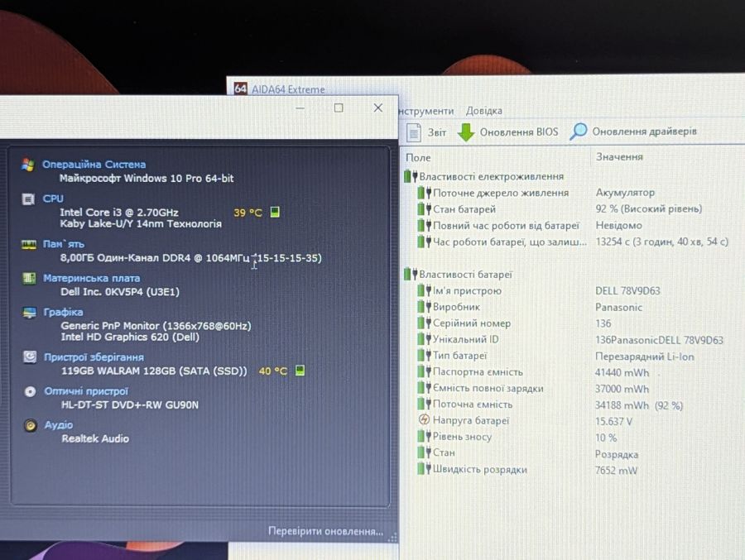745x560 pixels.
Task: Click the text Dell Inc. 0KV5P4 (U3E1)
Action: 120,292
